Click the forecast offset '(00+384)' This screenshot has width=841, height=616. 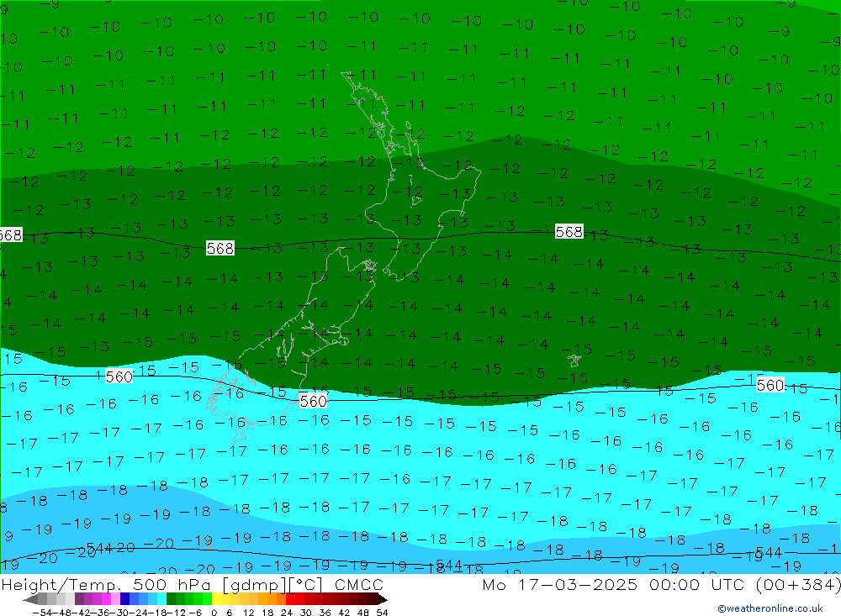[797, 584]
